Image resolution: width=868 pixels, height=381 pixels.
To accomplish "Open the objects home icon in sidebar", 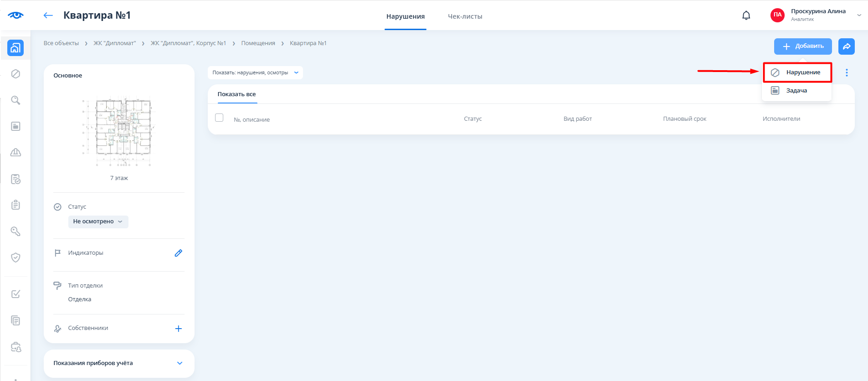I will (x=15, y=48).
